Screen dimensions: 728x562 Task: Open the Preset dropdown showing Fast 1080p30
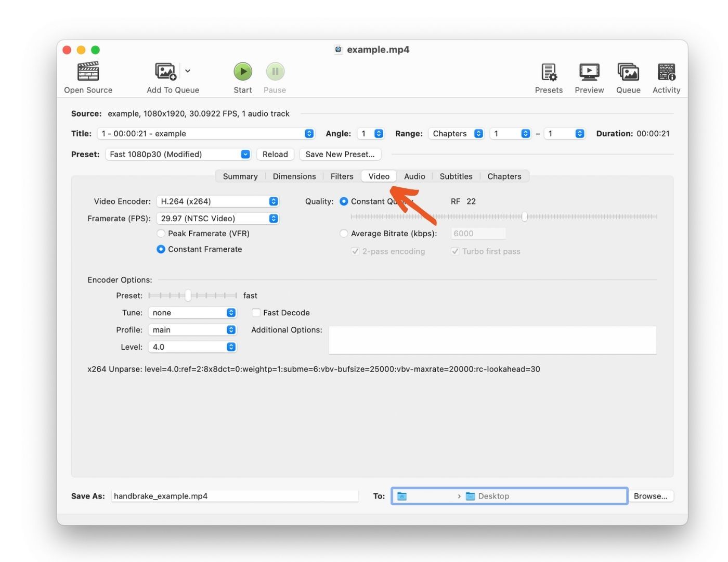coord(178,154)
